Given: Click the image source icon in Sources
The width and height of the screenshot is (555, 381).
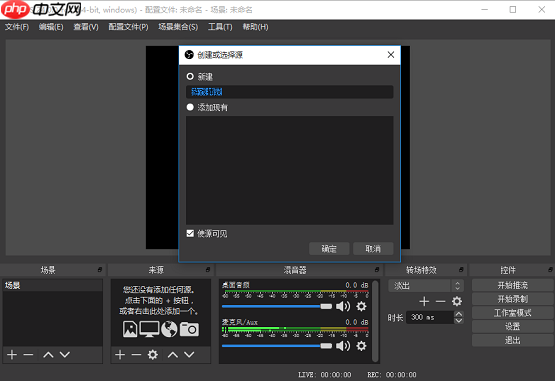Looking at the screenshot, I should tap(130, 329).
